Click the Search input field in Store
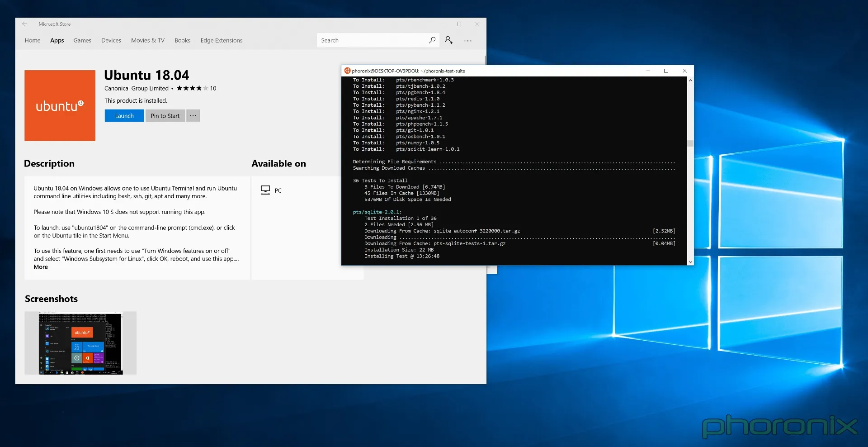Screen dimensions: 868x447 (x=373, y=40)
